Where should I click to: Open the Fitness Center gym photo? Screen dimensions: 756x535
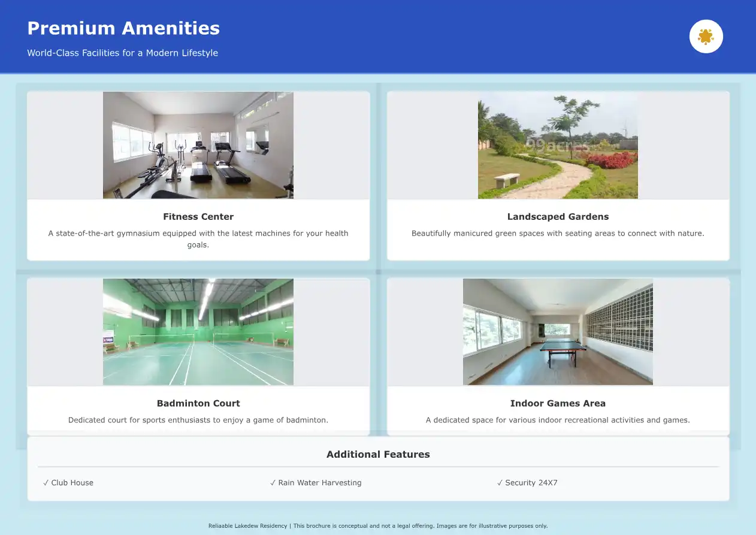click(x=198, y=145)
